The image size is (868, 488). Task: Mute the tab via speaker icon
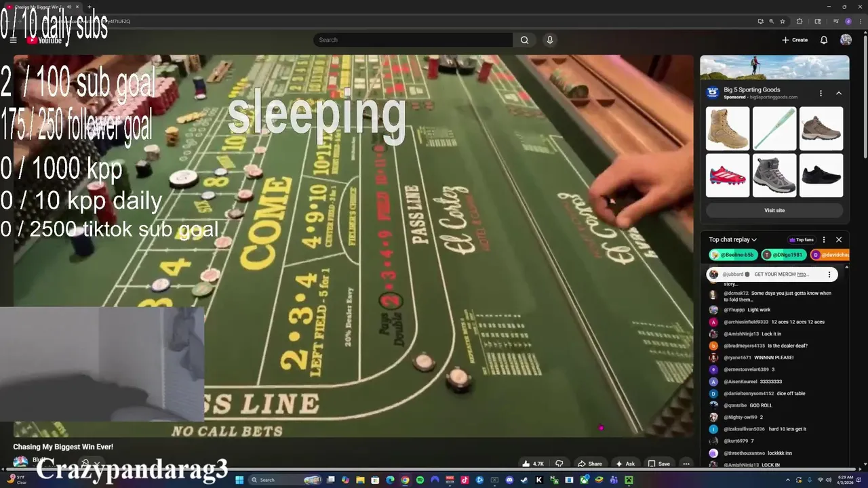tap(69, 7)
